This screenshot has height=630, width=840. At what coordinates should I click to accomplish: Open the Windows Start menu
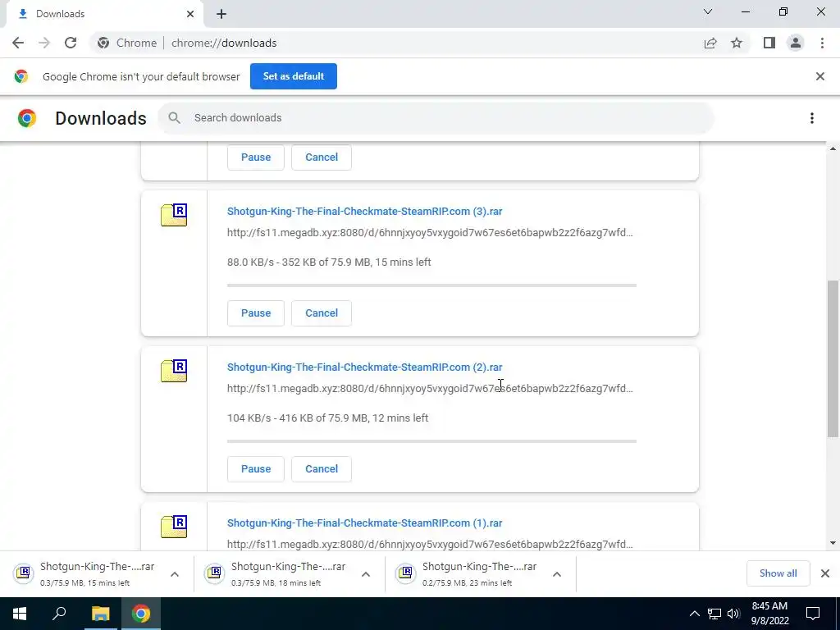pos(20,614)
